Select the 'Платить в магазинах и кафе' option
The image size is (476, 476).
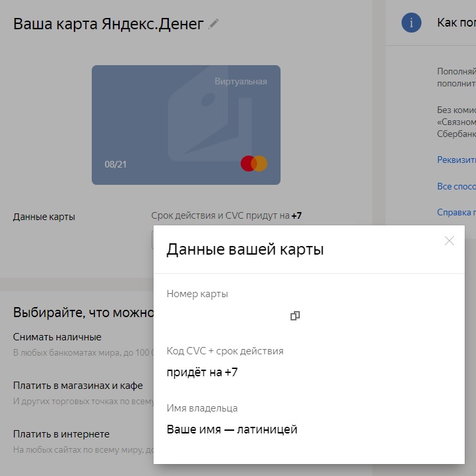tap(78, 386)
